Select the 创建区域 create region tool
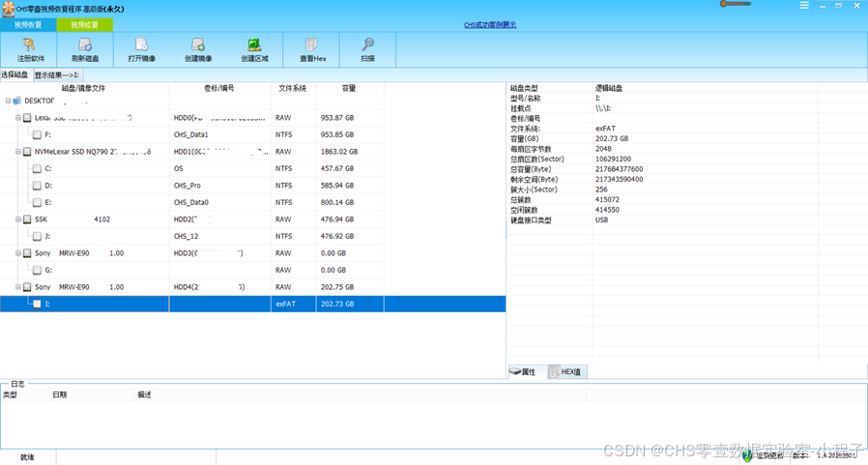This screenshot has width=868, height=465. [254, 49]
